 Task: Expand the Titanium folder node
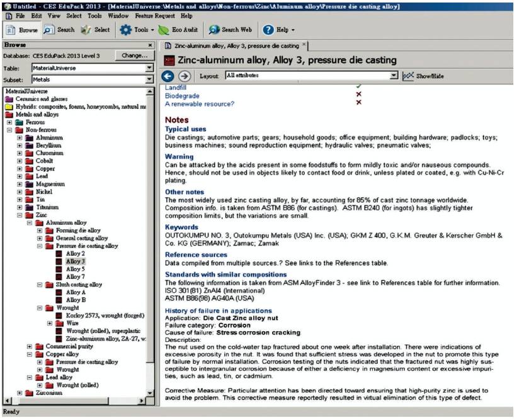20,208
